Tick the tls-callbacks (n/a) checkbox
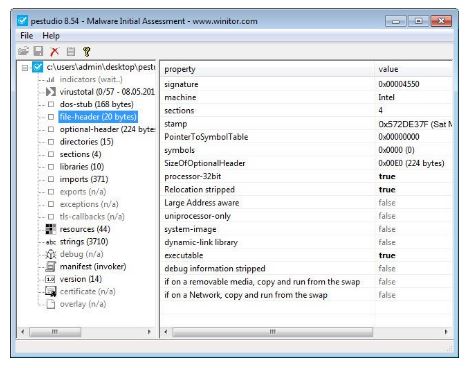Viewport: 470px width, 368px height. (x=51, y=217)
